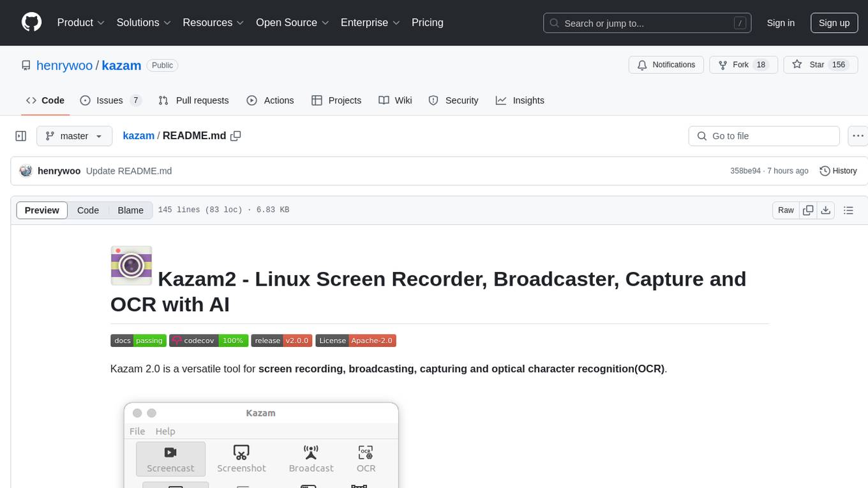Screen dimensions: 868x488
Task: Click the Notifications bell button
Action: [x=666, y=65]
